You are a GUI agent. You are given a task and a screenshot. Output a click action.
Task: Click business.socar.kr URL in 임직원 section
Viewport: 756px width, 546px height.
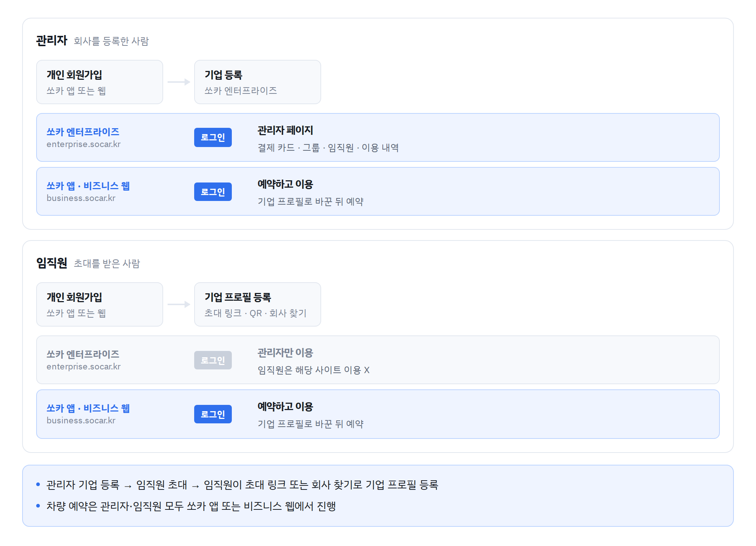pos(81,420)
